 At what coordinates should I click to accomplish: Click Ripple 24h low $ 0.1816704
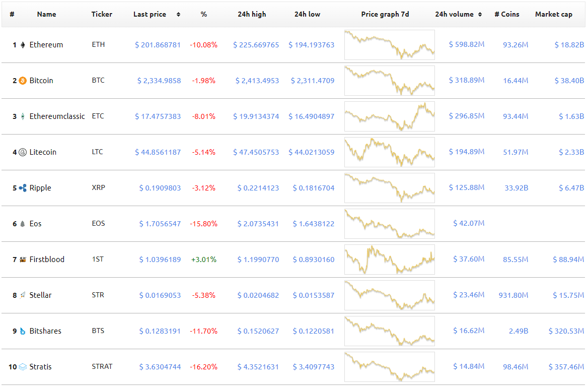coord(314,188)
